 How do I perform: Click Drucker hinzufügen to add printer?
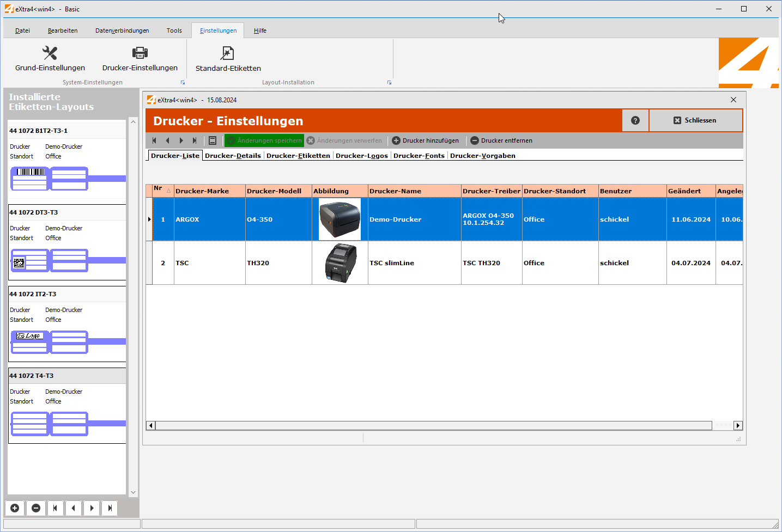[x=426, y=140]
